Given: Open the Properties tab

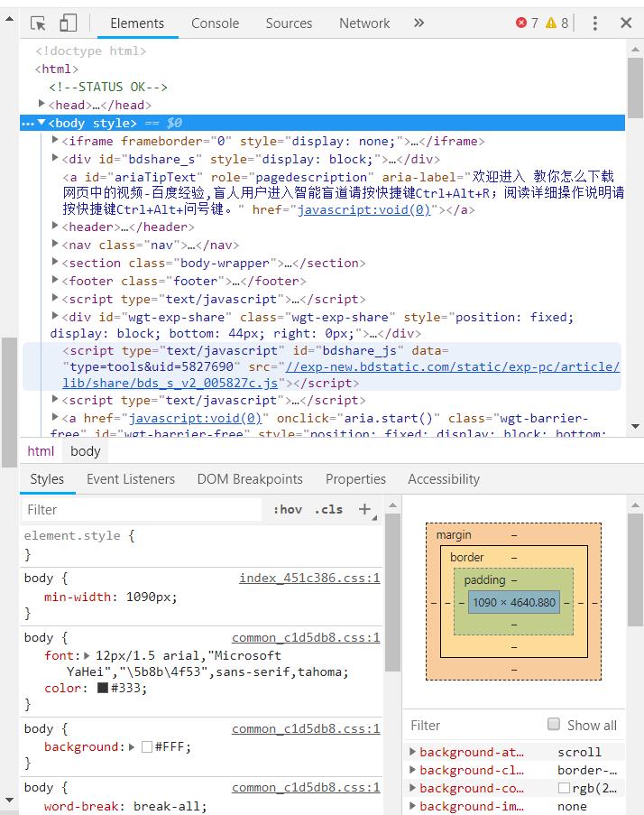Looking at the screenshot, I should tap(355, 479).
